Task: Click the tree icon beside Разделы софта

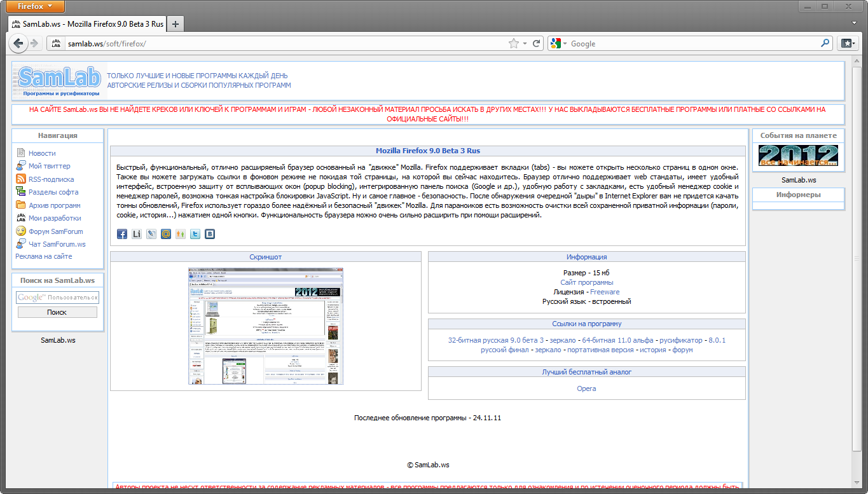Action: click(x=21, y=192)
